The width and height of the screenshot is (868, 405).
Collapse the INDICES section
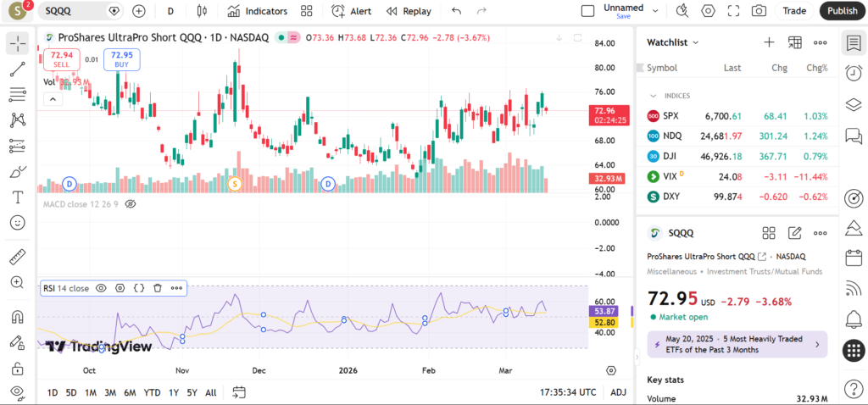(x=654, y=96)
